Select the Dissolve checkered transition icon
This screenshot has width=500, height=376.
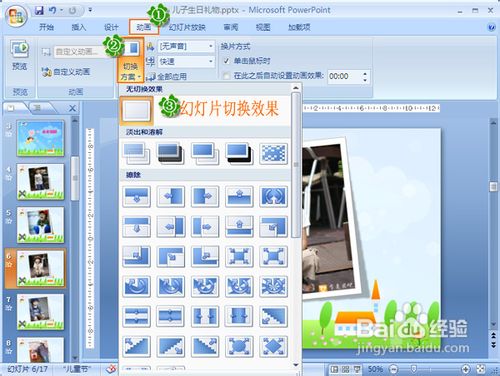(x=273, y=153)
